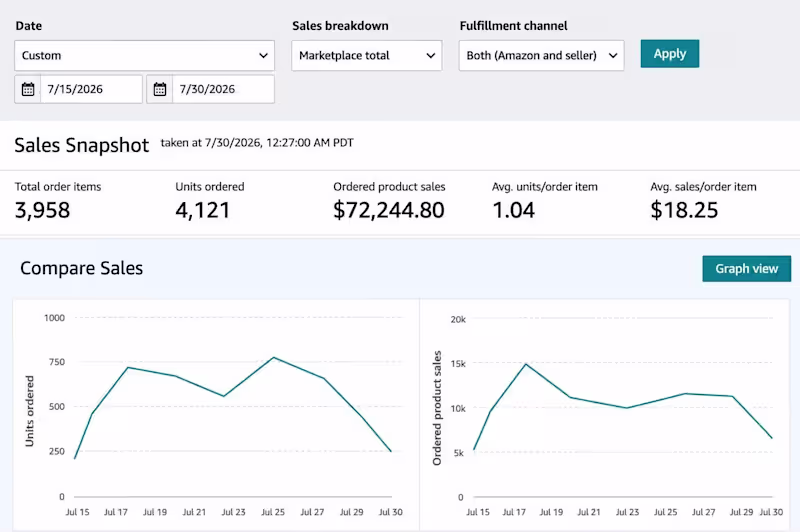Viewport: 800px width, 532px height.
Task: Click the Units ordered chart line peak near Jul 25
Action: point(273,358)
